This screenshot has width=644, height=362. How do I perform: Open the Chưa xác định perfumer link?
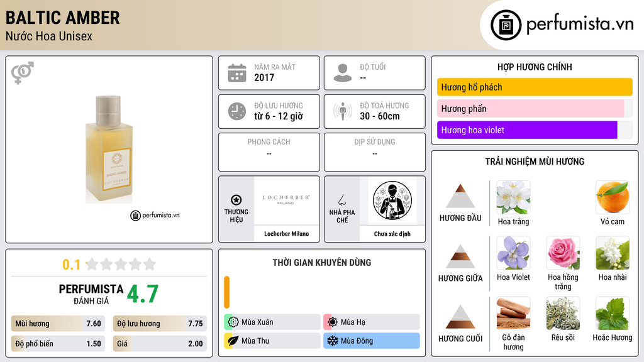tap(392, 234)
